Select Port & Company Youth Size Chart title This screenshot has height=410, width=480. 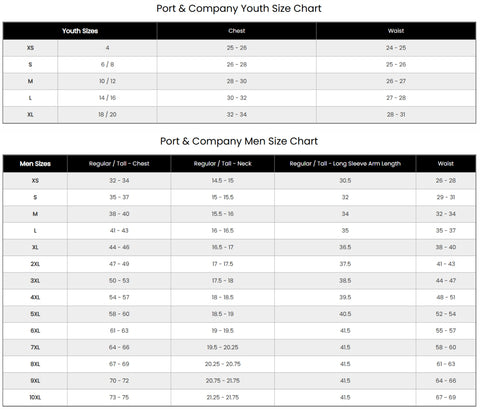tap(239, 8)
